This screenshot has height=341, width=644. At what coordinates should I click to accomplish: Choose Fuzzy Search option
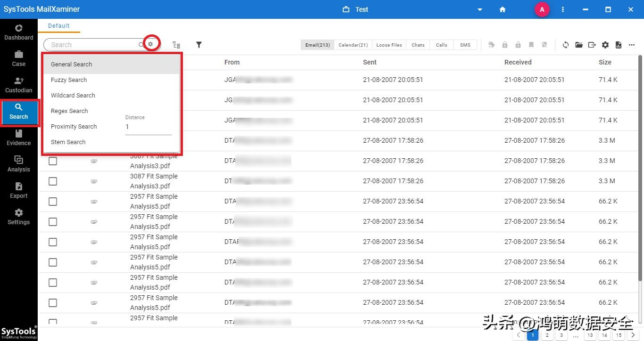click(x=111, y=80)
